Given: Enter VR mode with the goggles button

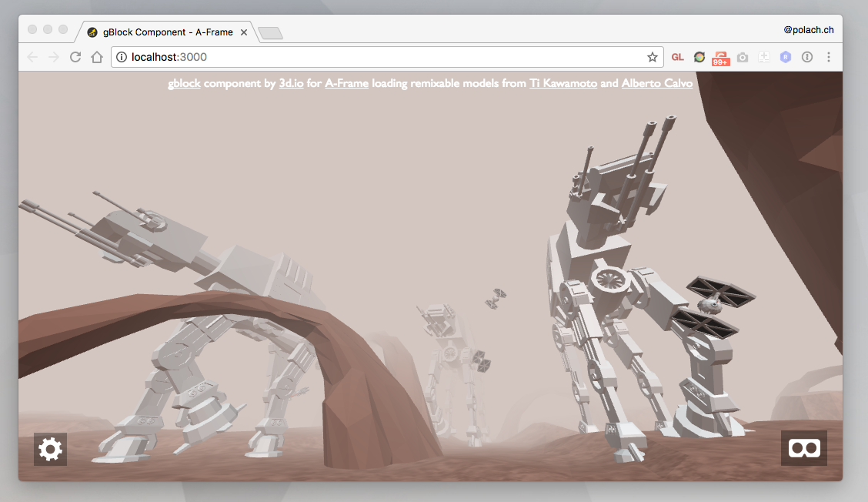Looking at the screenshot, I should pos(804,447).
